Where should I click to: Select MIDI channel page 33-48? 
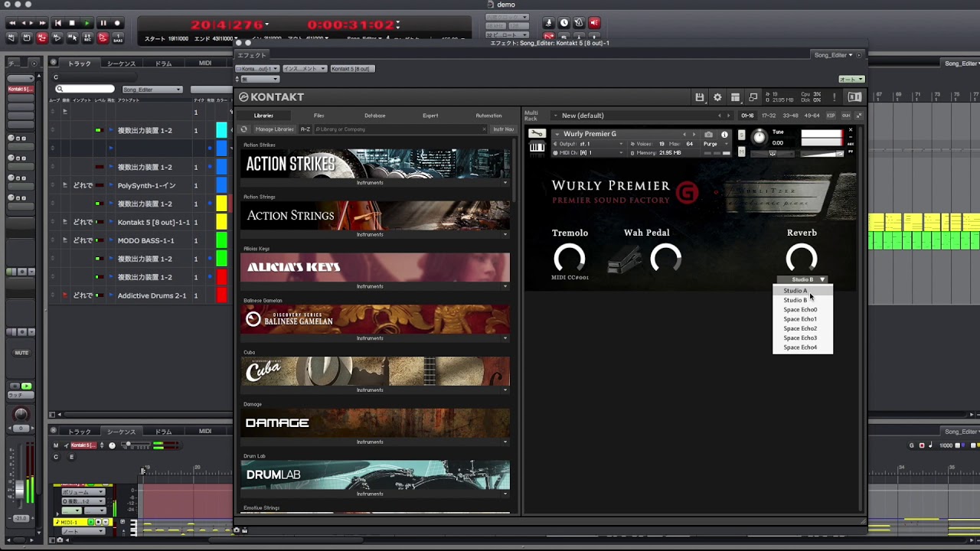[790, 116]
